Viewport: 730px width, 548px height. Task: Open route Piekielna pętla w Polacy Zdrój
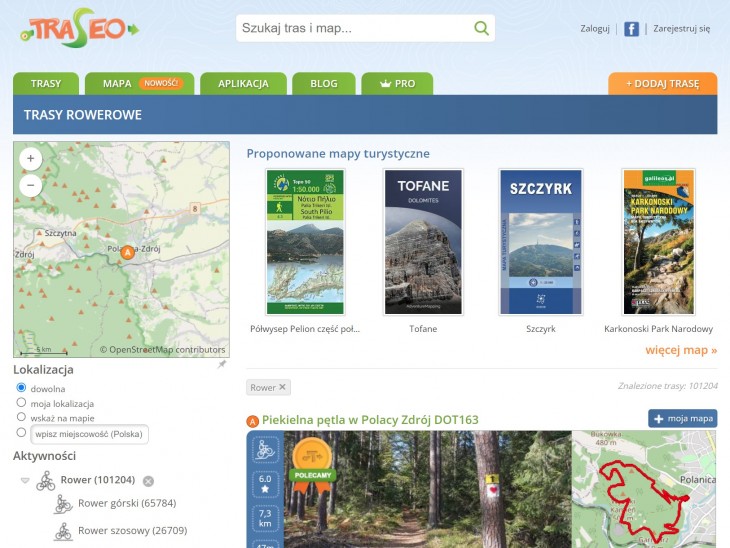pyautogui.click(x=370, y=420)
